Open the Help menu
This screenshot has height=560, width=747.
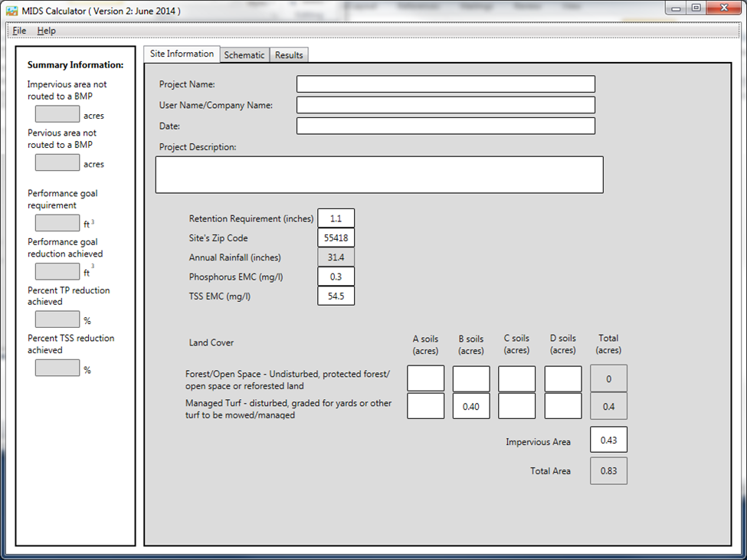(x=46, y=31)
